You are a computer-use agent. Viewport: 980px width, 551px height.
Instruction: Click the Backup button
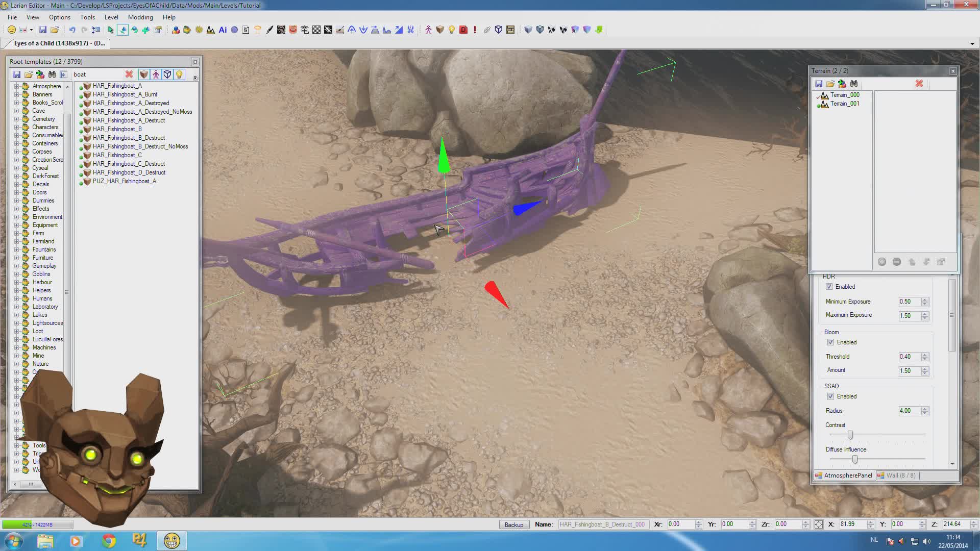[x=513, y=524]
